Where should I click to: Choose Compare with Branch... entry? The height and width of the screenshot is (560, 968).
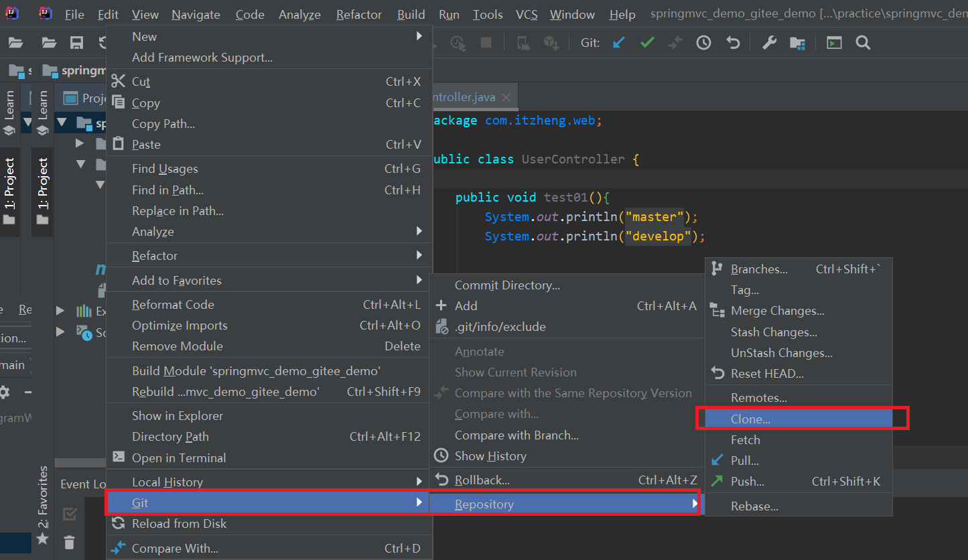(x=567, y=435)
